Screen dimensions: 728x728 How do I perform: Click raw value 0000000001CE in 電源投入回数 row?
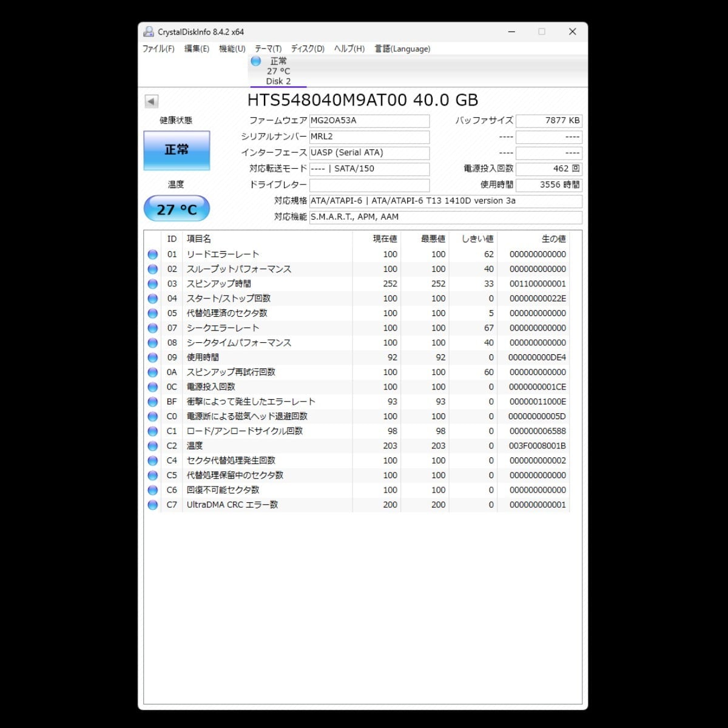[538, 387]
